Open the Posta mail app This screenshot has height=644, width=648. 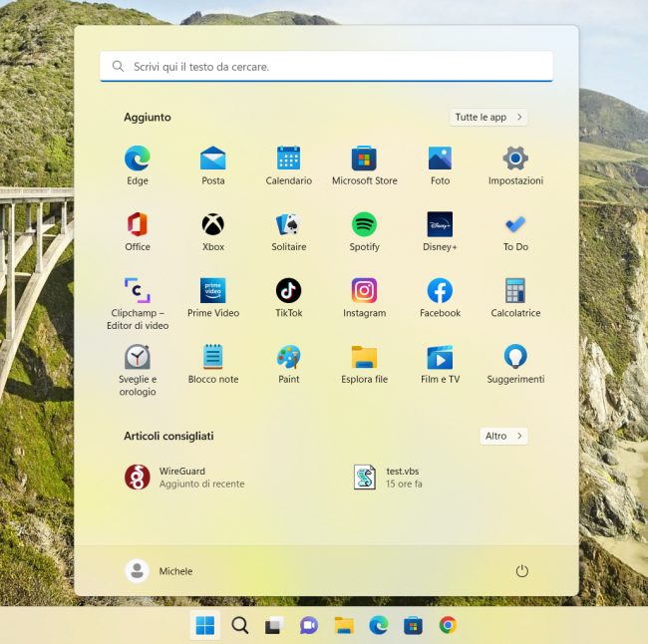pos(212,165)
